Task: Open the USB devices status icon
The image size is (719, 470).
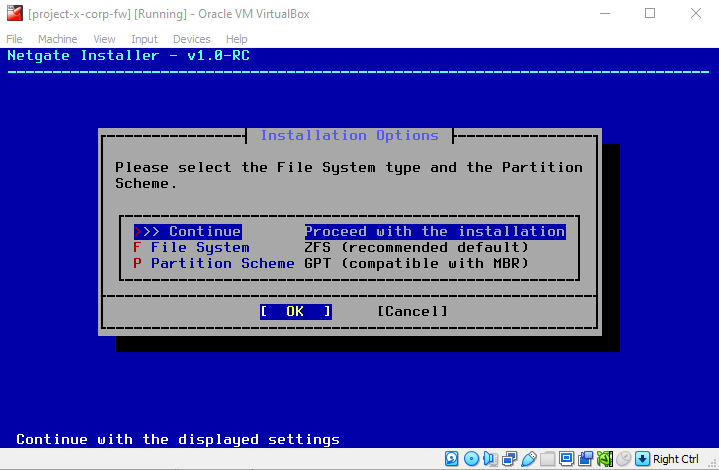Action: tap(528, 459)
